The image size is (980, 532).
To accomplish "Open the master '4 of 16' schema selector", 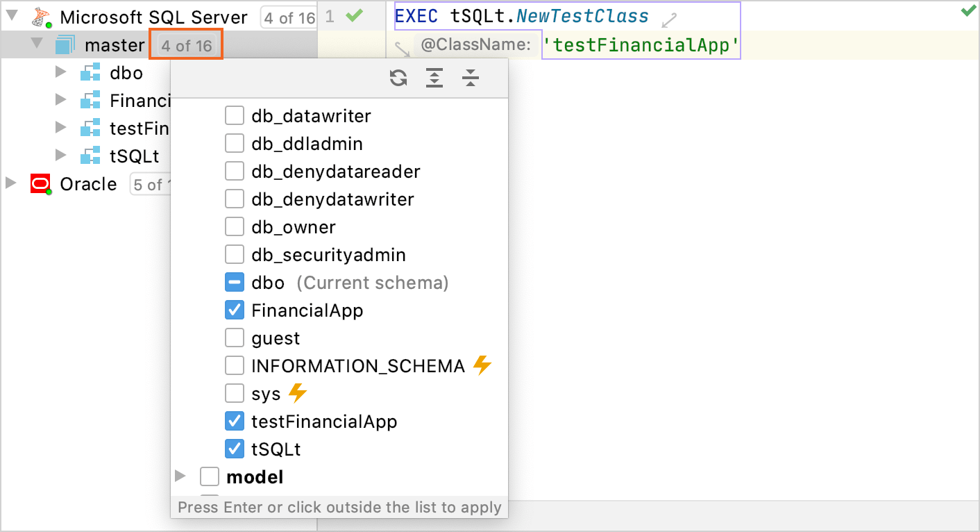I will [x=186, y=46].
